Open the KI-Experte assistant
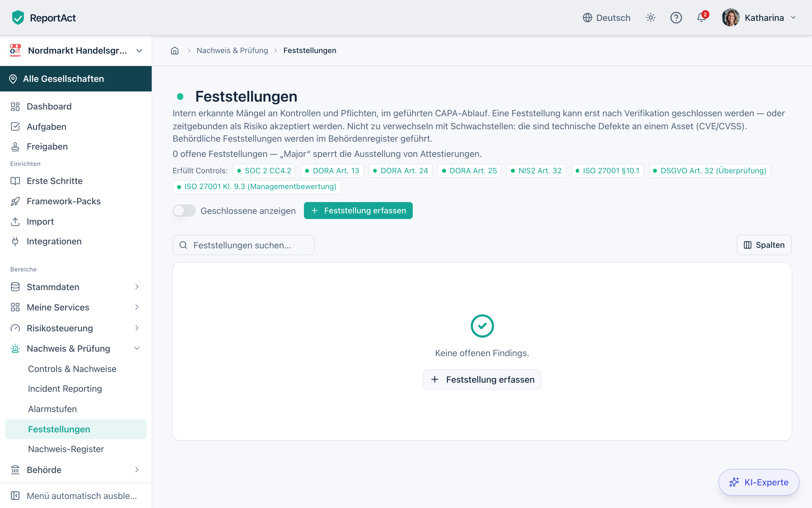The height and width of the screenshot is (508, 812). pos(759,482)
